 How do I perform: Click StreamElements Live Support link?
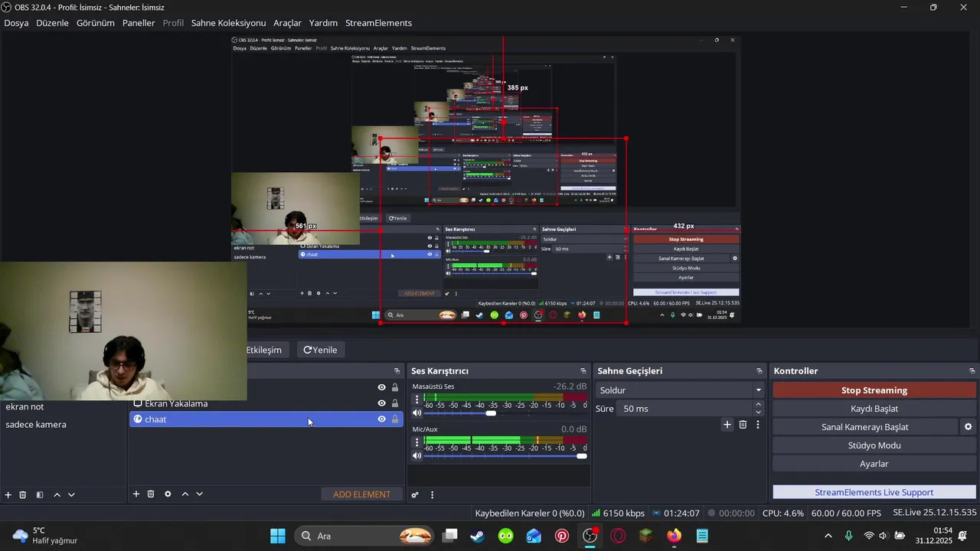[x=874, y=492]
